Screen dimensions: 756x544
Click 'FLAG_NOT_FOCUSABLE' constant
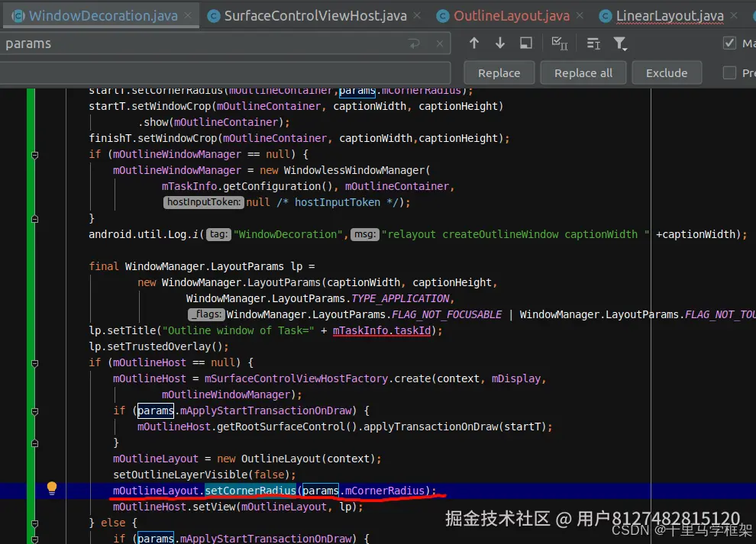(x=447, y=314)
